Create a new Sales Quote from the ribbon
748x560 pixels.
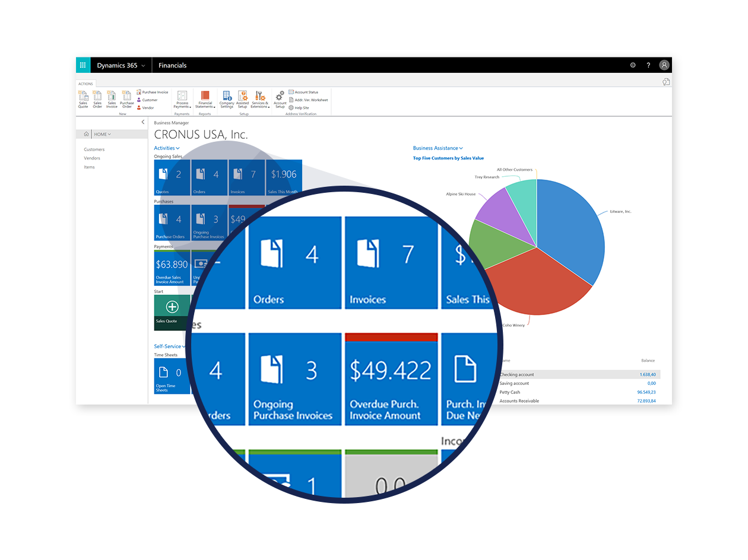tap(83, 99)
